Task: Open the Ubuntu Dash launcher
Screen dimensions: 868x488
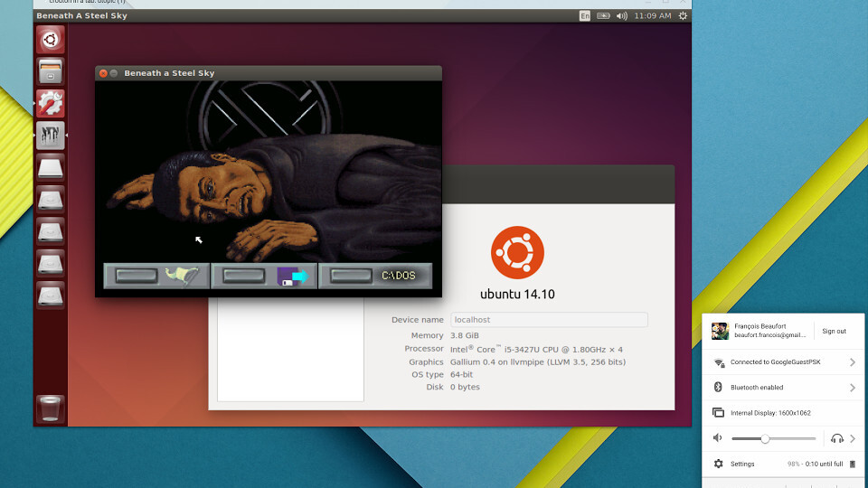Action: coord(50,40)
